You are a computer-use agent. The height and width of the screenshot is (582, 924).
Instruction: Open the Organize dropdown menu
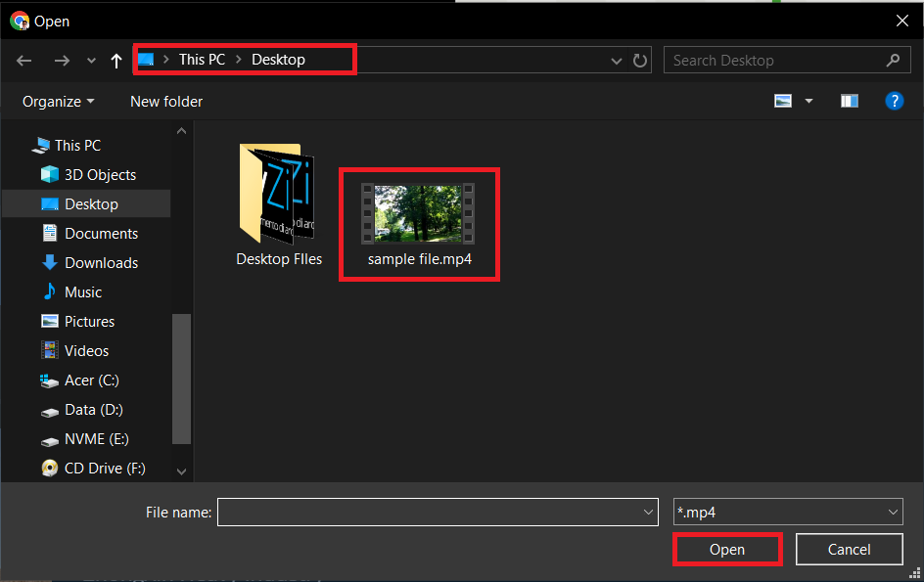57,101
